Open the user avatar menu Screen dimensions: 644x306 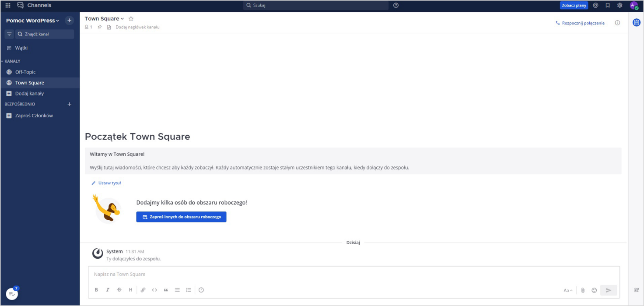633,5
